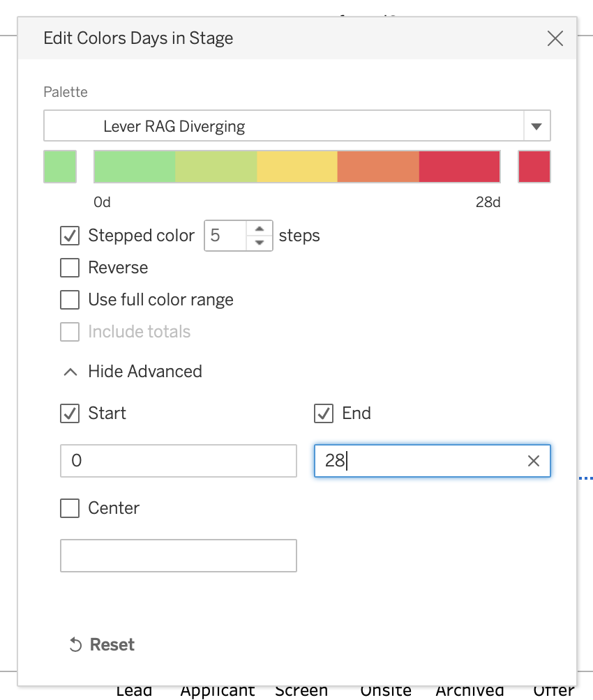Screen dimensions: 593x700
Task: Toggle the Stepped color checkbox
Action: click(69, 236)
